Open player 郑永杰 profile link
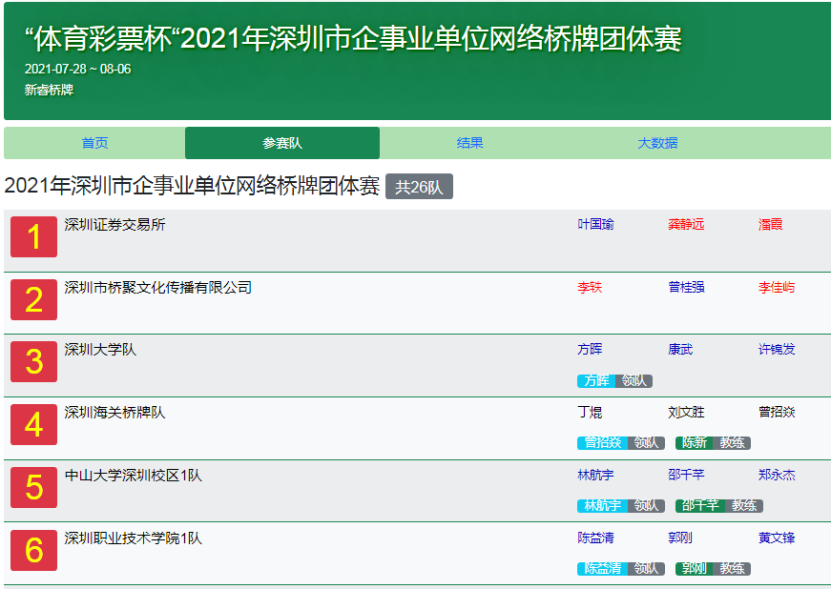Screen dimensions: 831x590 [777, 475]
